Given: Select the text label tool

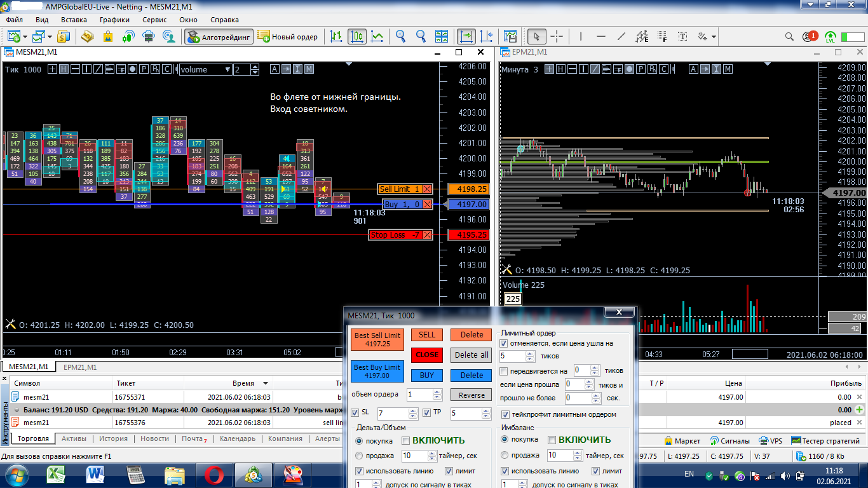Looking at the screenshot, I should (682, 36).
